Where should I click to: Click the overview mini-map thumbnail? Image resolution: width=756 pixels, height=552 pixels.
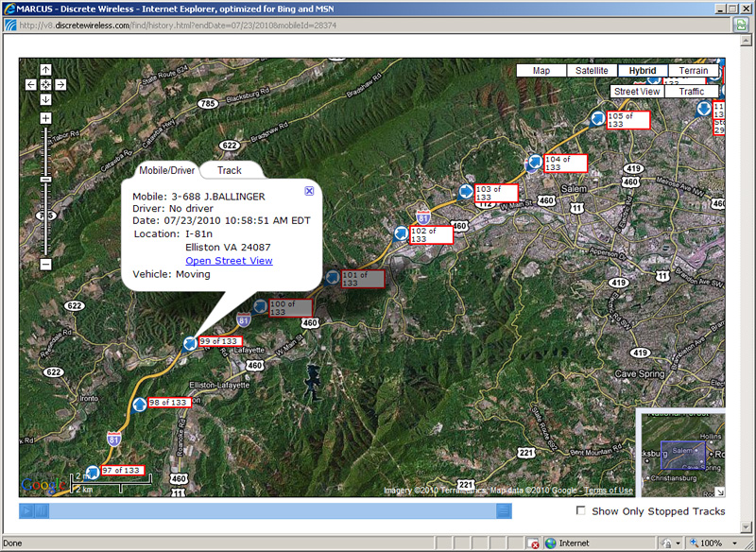(683, 453)
